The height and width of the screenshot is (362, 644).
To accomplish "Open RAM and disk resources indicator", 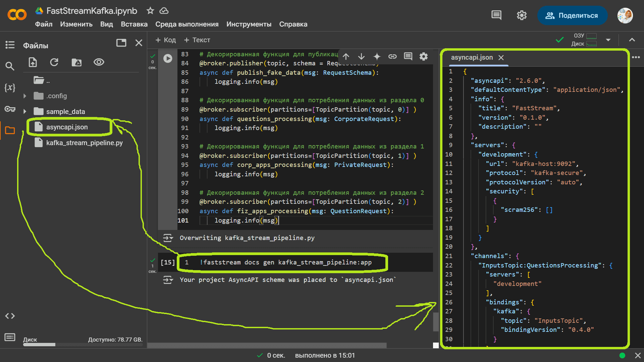I will click(x=584, y=40).
